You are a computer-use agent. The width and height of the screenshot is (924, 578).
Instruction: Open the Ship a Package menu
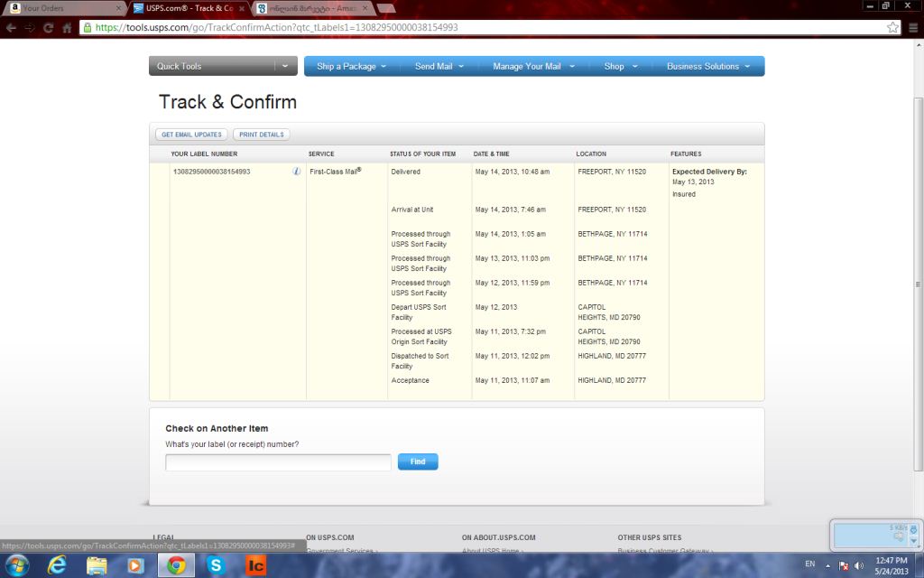pos(351,66)
